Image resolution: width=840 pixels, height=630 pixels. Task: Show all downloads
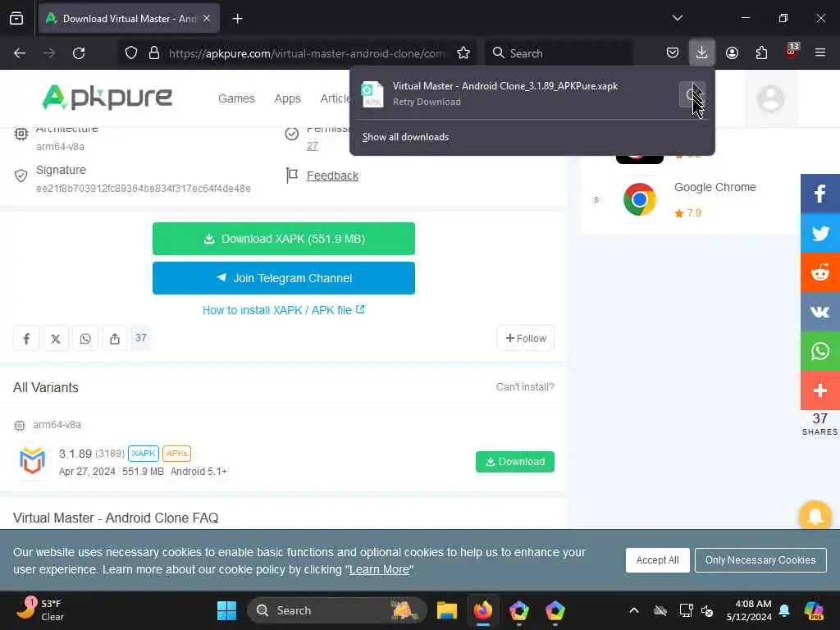(405, 137)
